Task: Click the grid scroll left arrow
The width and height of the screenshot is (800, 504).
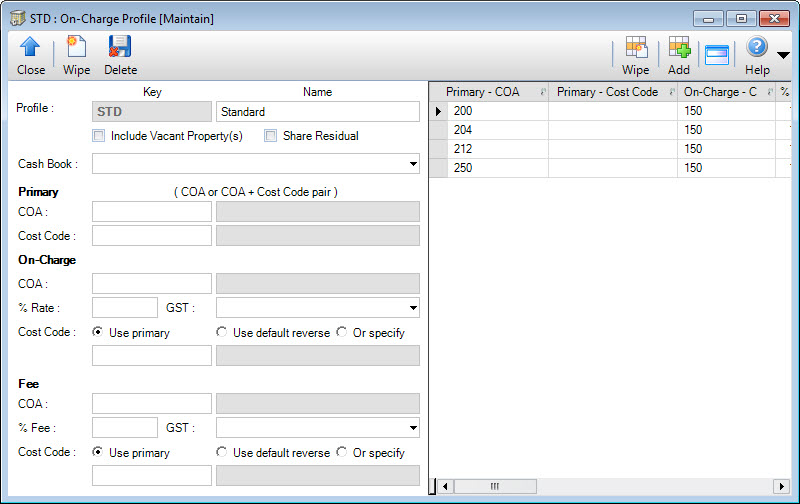Action: [445, 486]
